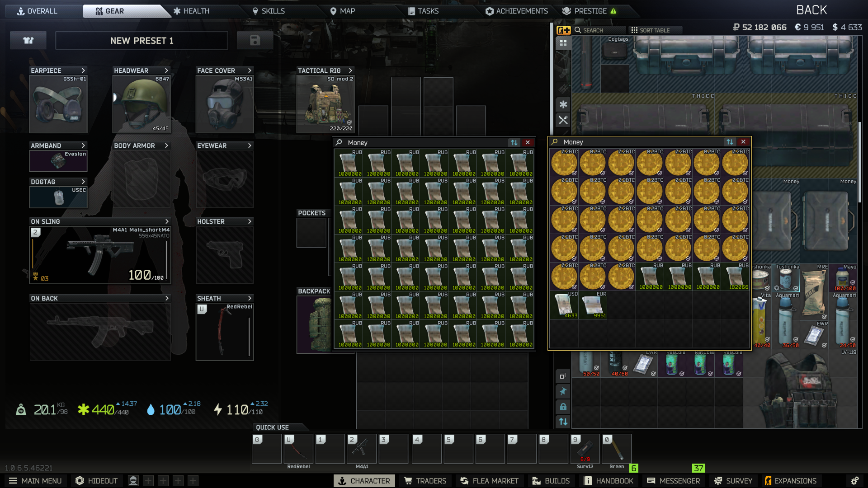Expand the On Sling slot arrow
Viewport: 868px width, 488px height.
167,221
